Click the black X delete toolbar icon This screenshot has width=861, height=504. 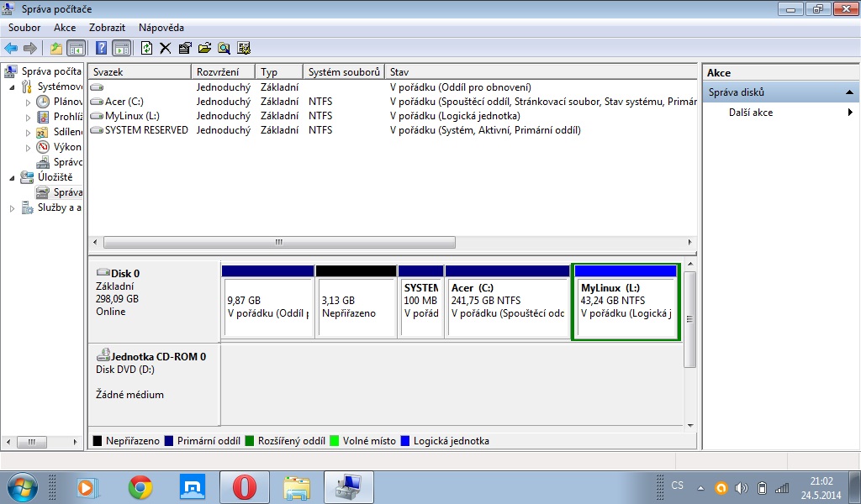click(x=166, y=48)
